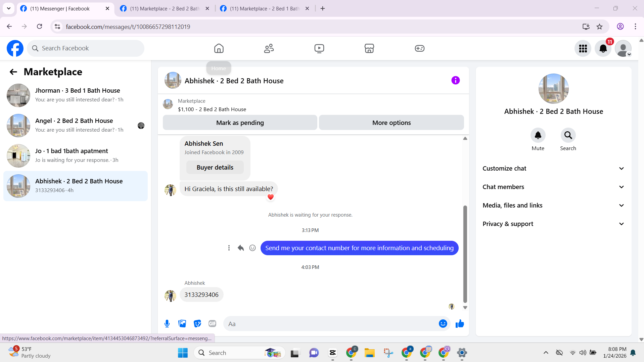Open a new browser tab
The height and width of the screenshot is (362, 644).
[323, 9]
